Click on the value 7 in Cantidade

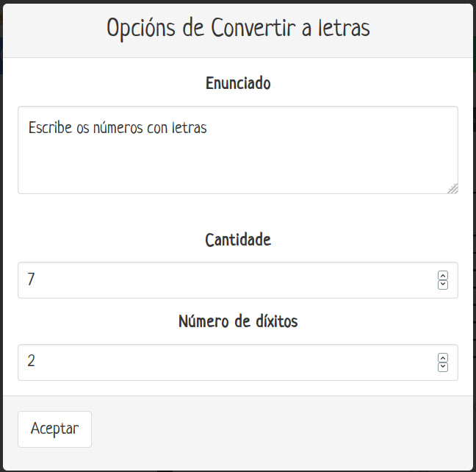click(x=31, y=280)
